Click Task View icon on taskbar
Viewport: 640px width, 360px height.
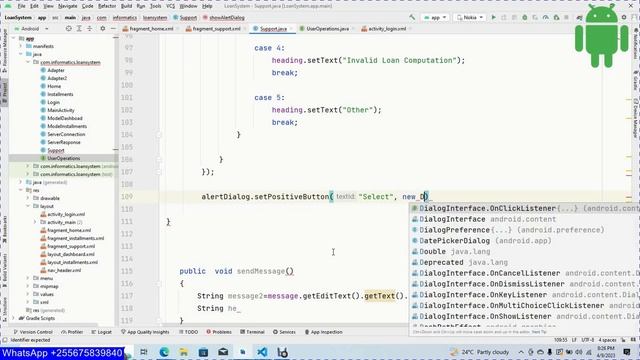[x=144, y=352]
